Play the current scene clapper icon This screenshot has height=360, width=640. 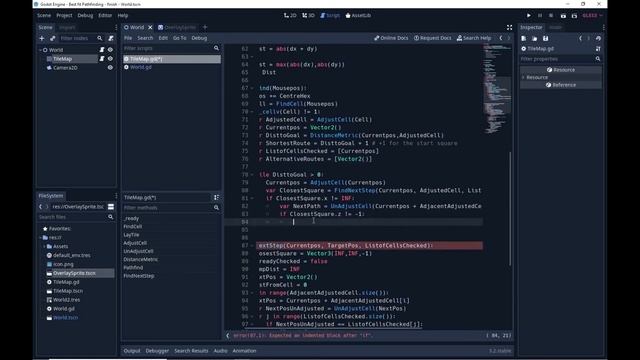563,16
